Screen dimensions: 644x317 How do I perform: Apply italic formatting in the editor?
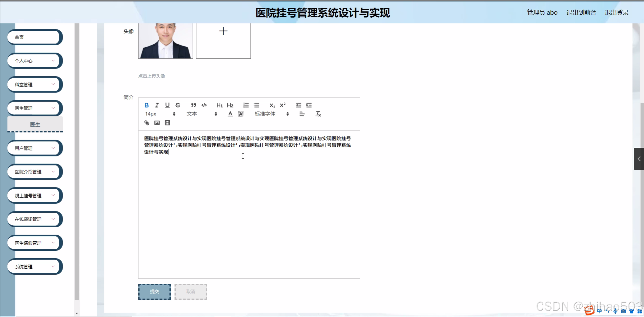(157, 105)
